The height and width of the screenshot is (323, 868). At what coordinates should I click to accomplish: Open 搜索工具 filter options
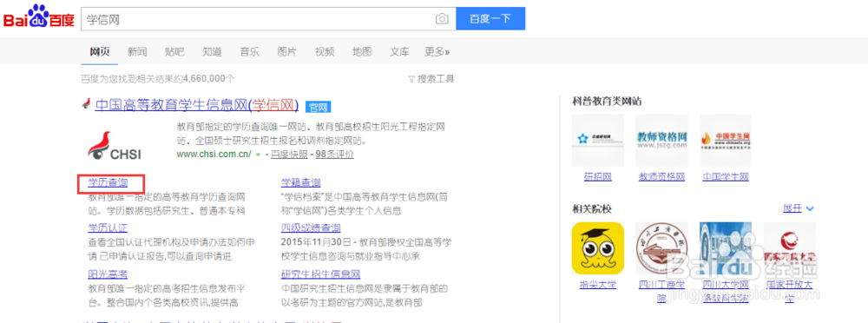[x=431, y=79]
